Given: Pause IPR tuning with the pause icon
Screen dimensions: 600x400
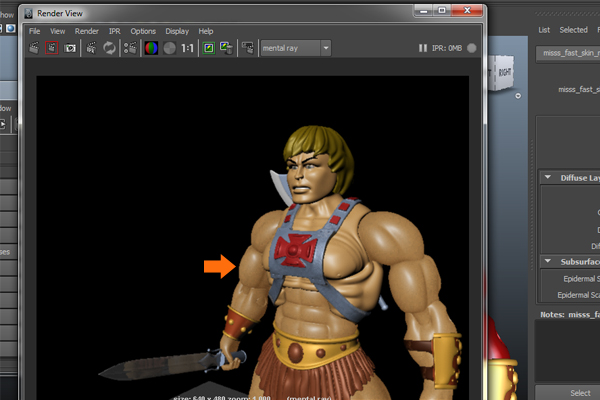Looking at the screenshot, I should pyautogui.click(x=423, y=48).
